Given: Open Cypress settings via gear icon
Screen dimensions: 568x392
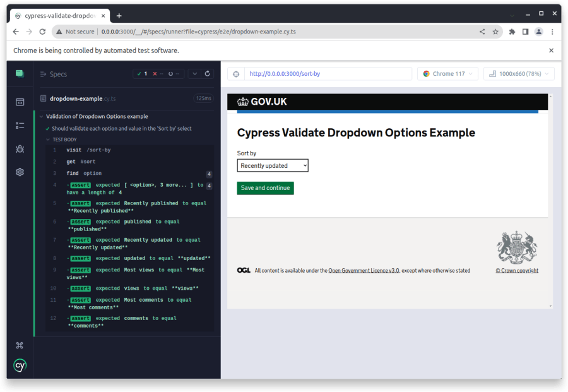Looking at the screenshot, I should click(19, 172).
